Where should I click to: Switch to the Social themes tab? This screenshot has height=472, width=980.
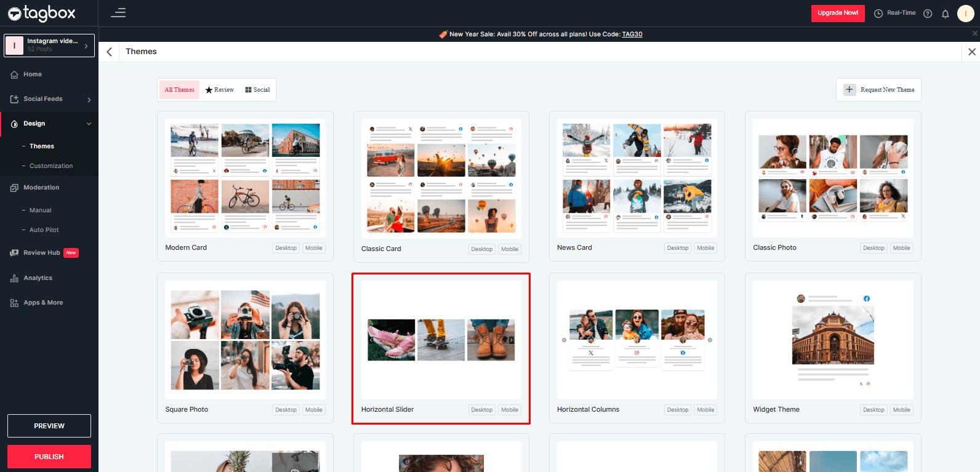click(257, 90)
